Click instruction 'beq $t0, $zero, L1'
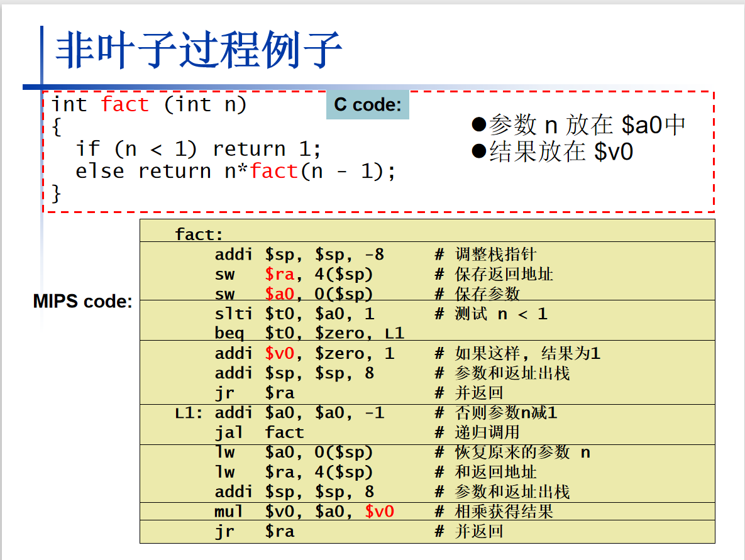The width and height of the screenshot is (745, 560). [x=309, y=333]
